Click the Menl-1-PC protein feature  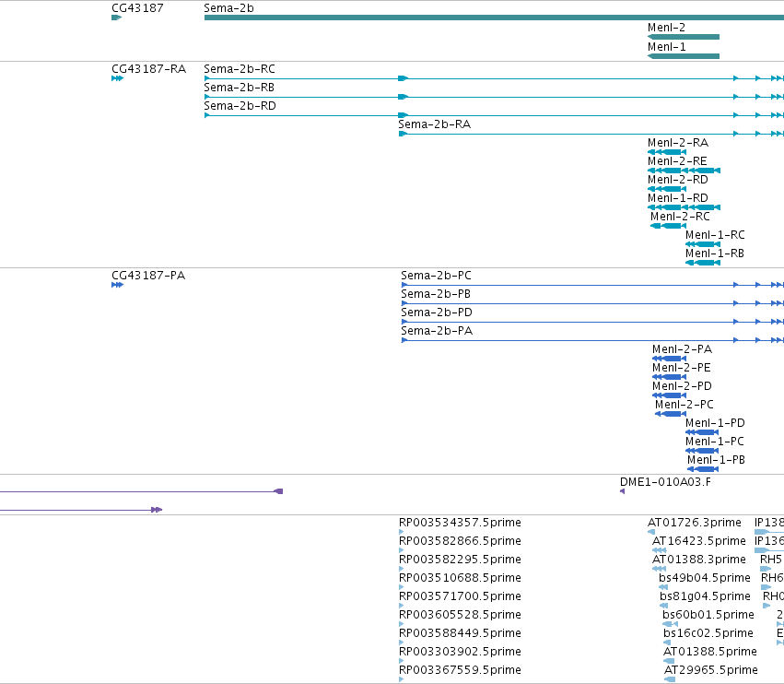(x=702, y=451)
